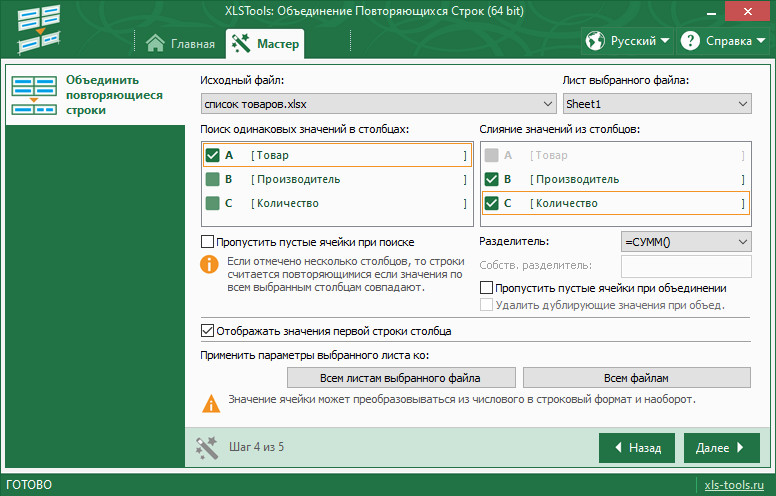The height and width of the screenshot is (496, 776).
Task: Click the globe language icon
Action: click(x=597, y=41)
